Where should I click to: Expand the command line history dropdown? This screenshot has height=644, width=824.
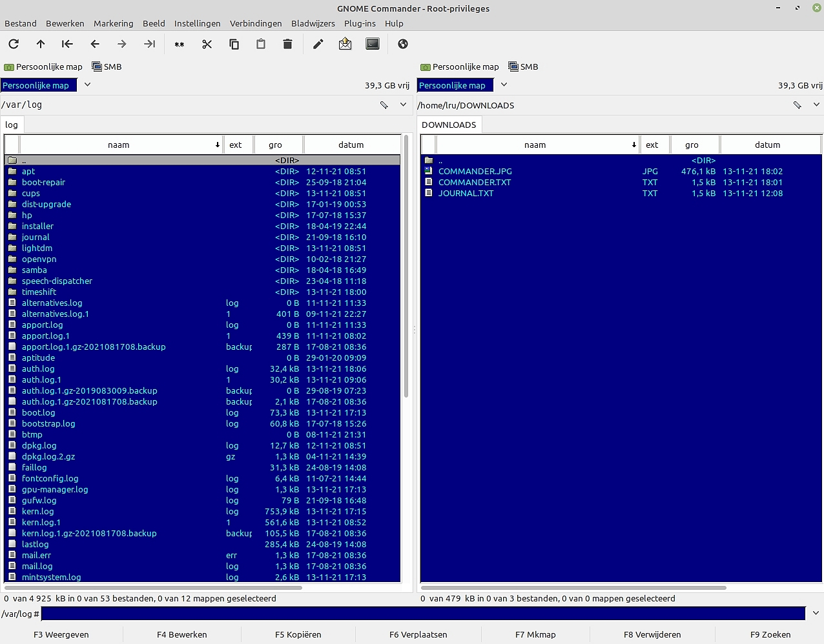(x=816, y=613)
